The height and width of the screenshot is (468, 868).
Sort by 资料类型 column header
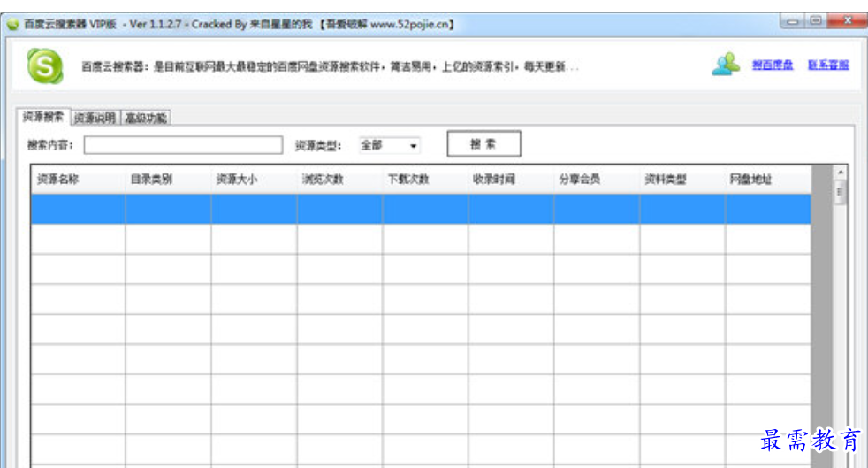(x=682, y=180)
